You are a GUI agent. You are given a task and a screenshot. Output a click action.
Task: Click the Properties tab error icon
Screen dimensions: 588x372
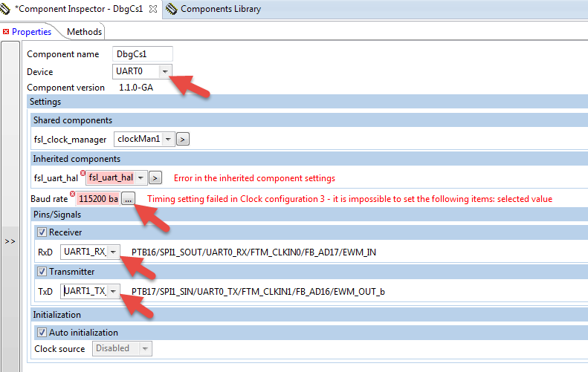[6, 32]
